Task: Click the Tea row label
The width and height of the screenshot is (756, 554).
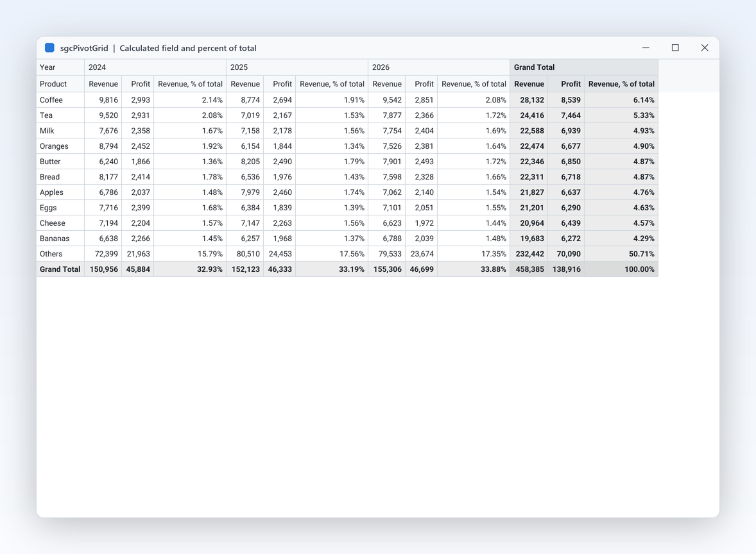Action: click(60, 115)
